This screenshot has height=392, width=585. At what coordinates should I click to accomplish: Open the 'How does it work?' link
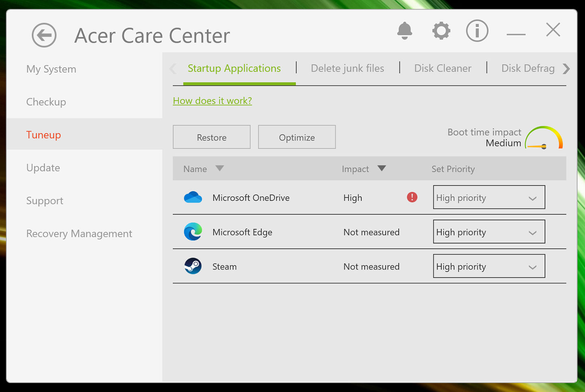(x=212, y=101)
